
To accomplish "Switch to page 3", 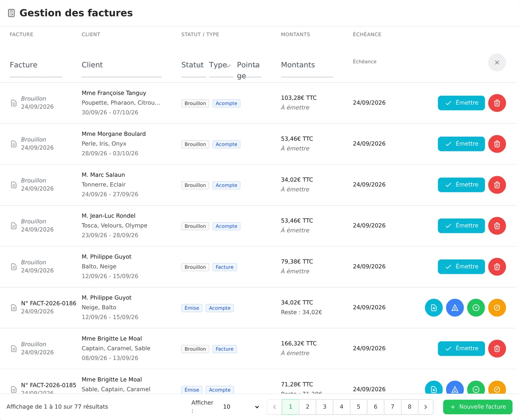I will (x=324, y=407).
